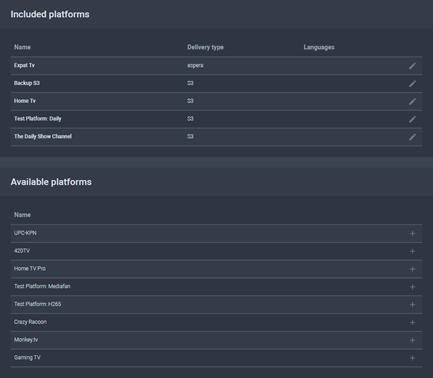Select the Expat Tv row name

point(24,65)
